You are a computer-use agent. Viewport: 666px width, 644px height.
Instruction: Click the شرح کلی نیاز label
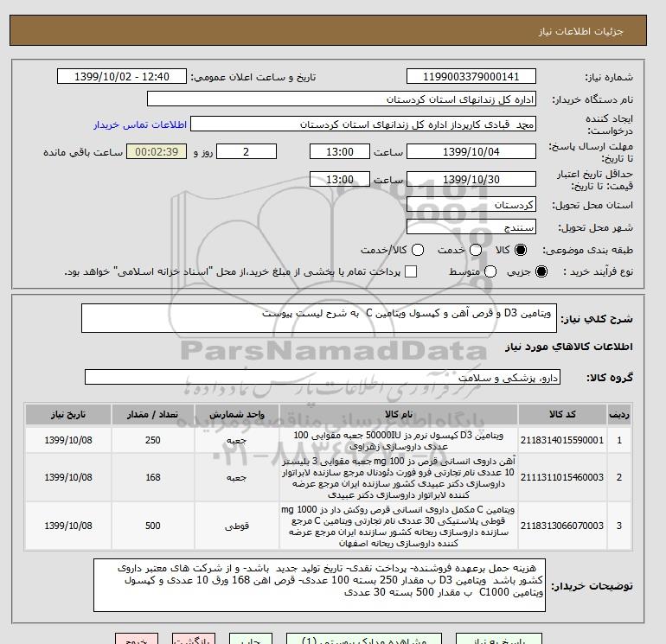pos(597,319)
